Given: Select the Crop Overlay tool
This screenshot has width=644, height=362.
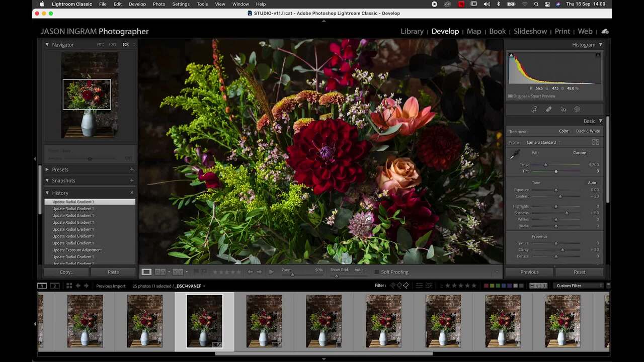Looking at the screenshot, I should (x=534, y=109).
